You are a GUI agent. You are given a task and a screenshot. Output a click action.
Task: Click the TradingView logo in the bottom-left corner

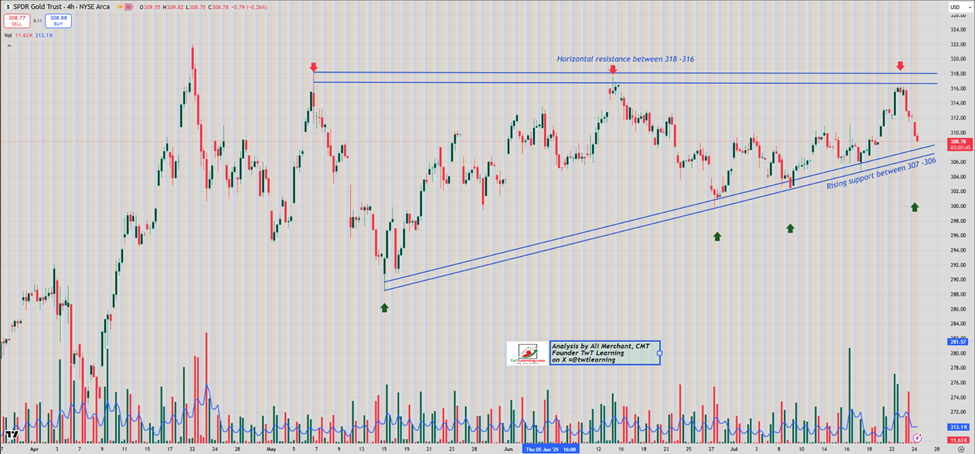11,436
